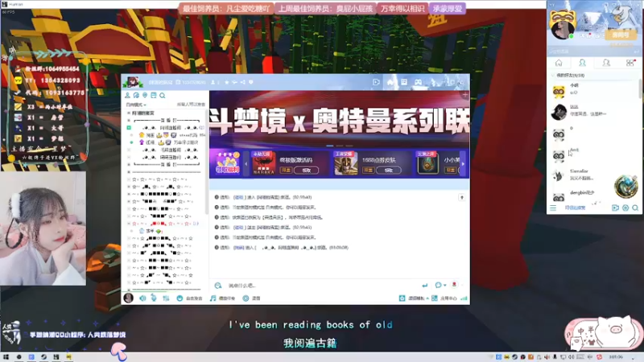This screenshot has width=644, height=362.
Task: Mute the speaker icon in channel bottom bar
Action: tap(142, 298)
